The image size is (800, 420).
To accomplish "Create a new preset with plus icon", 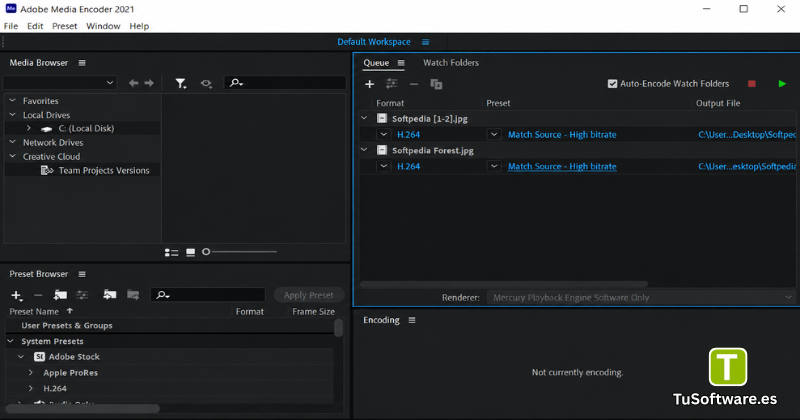I will [x=17, y=295].
